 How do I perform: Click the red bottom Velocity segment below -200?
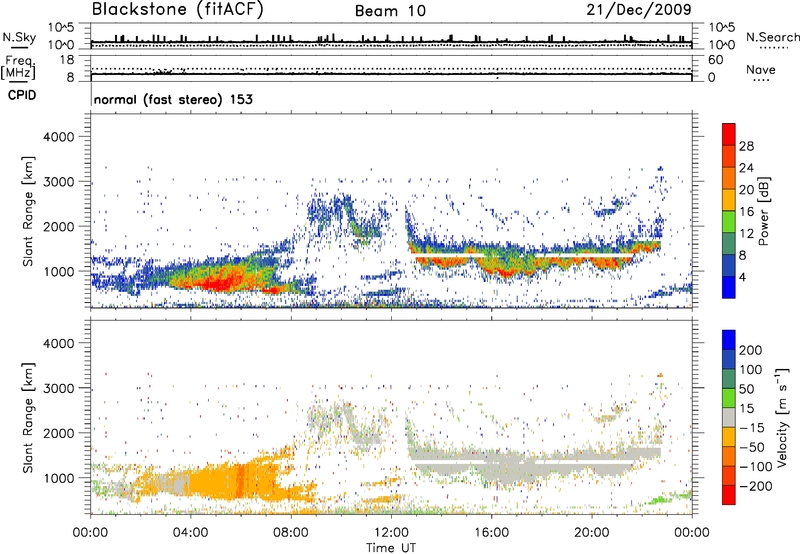pos(729,495)
